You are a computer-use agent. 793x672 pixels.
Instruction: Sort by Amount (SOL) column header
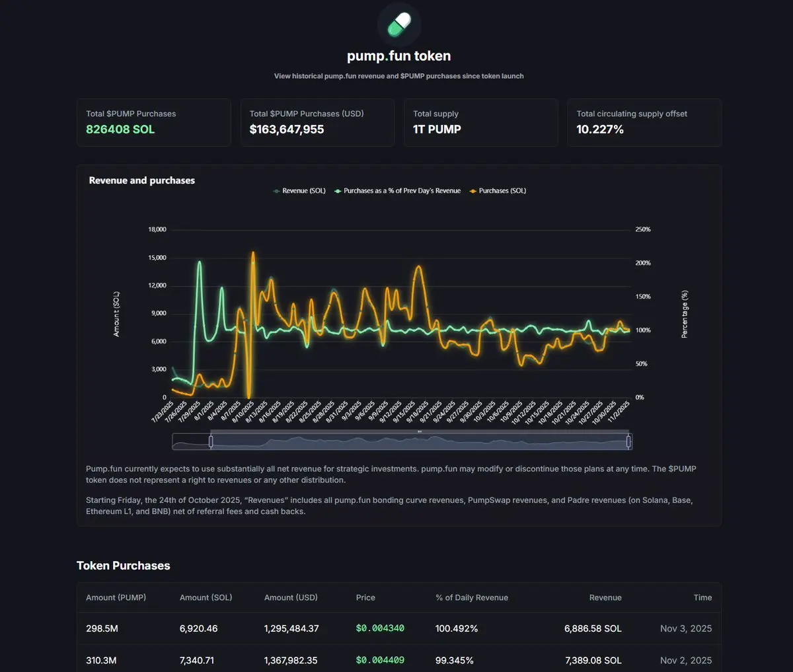pyautogui.click(x=206, y=597)
